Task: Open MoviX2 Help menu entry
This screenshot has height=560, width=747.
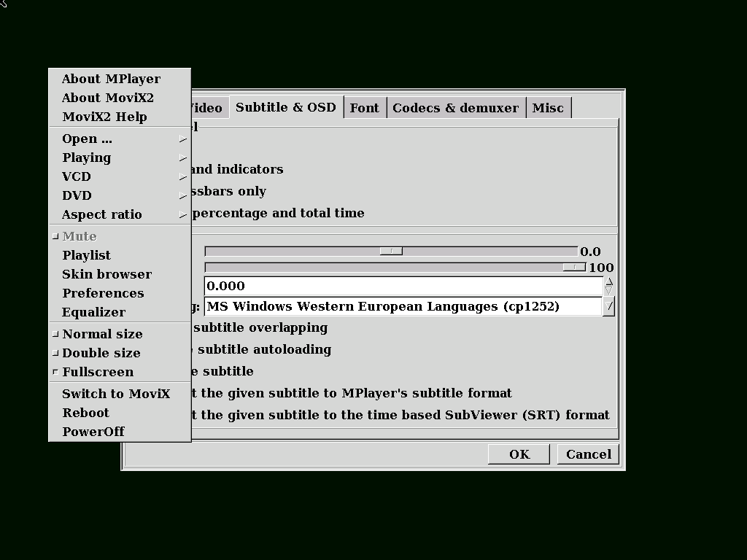Action: (x=120, y=117)
